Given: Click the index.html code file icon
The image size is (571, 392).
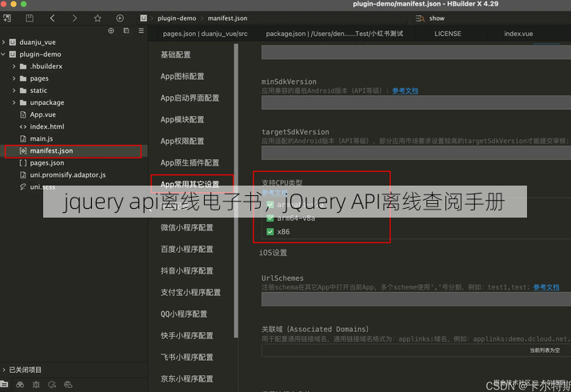Looking at the screenshot, I should pos(23,126).
